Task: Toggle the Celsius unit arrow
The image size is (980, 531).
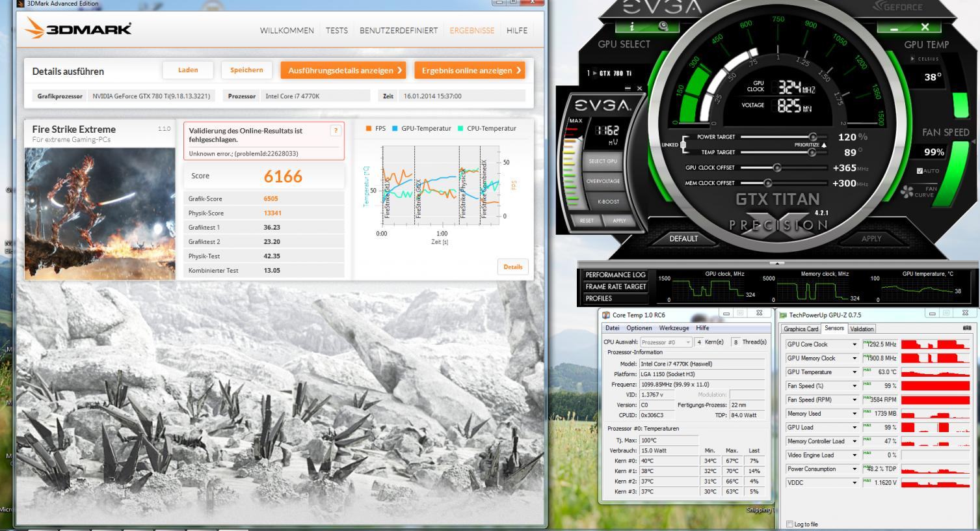Action: [x=912, y=59]
